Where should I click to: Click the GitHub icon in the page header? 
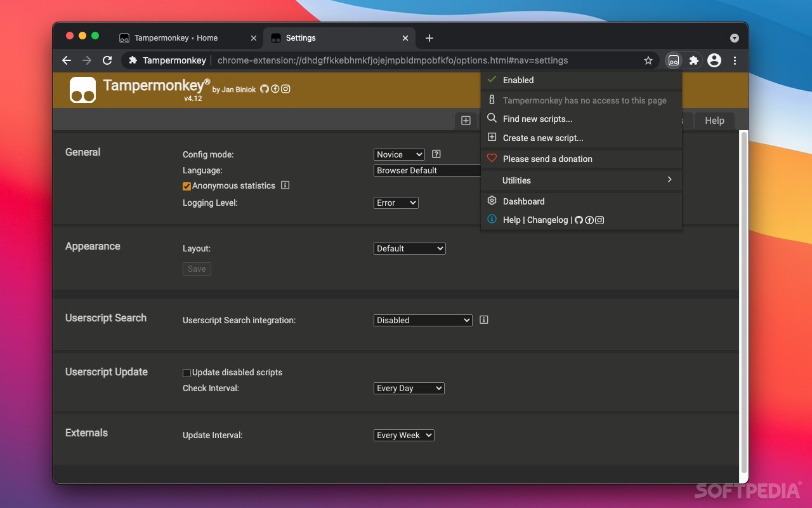coord(265,89)
